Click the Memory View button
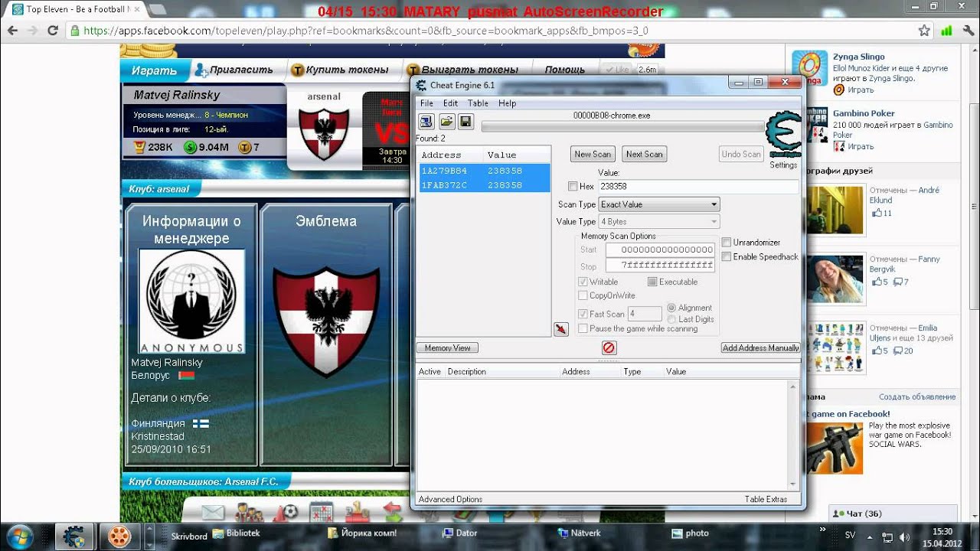The height and width of the screenshot is (551, 980). pyautogui.click(x=448, y=347)
